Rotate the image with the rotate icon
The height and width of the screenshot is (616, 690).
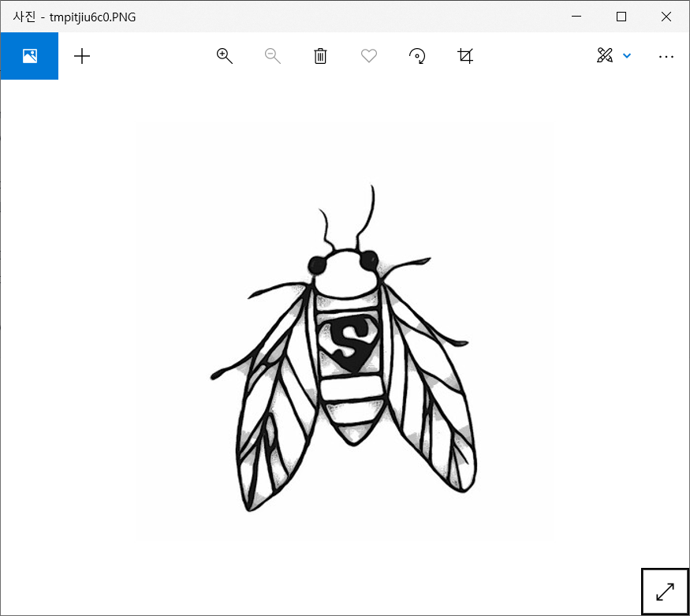pyautogui.click(x=417, y=56)
